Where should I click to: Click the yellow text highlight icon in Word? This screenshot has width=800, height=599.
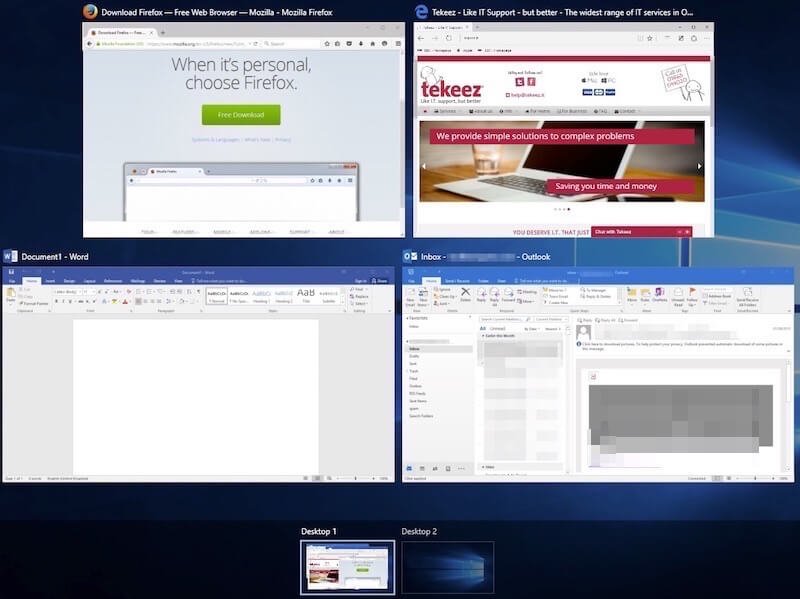click(x=114, y=302)
